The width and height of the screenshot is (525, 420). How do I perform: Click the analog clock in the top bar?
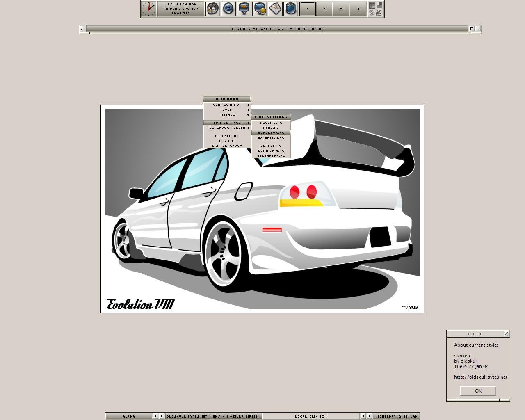[x=148, y=9]
